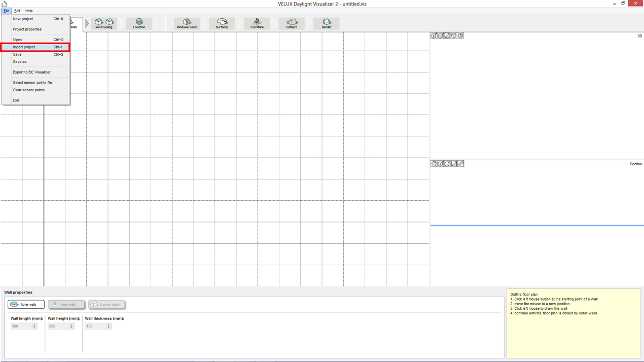Choose Import project... menu entry
This screenshot has width=644, height=362.
click(x=35, y=47)
